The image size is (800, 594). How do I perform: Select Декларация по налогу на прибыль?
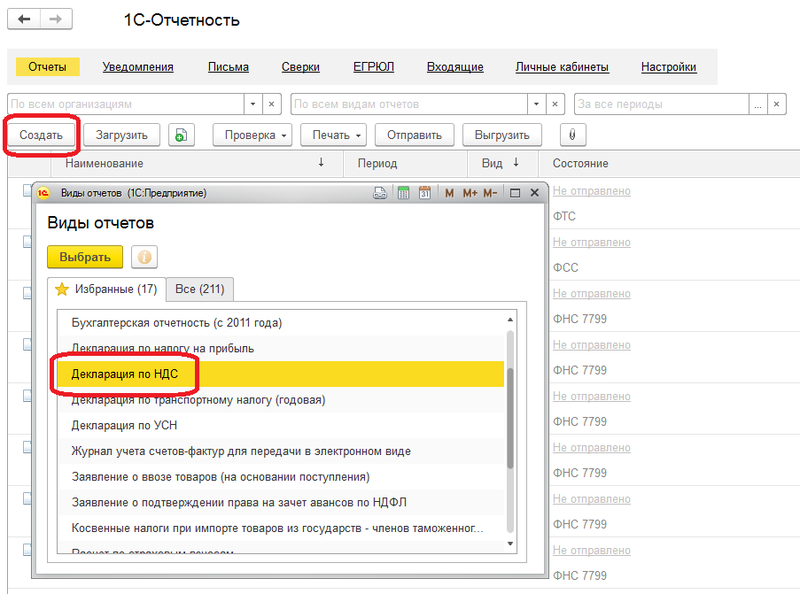[x=281, y=348]
